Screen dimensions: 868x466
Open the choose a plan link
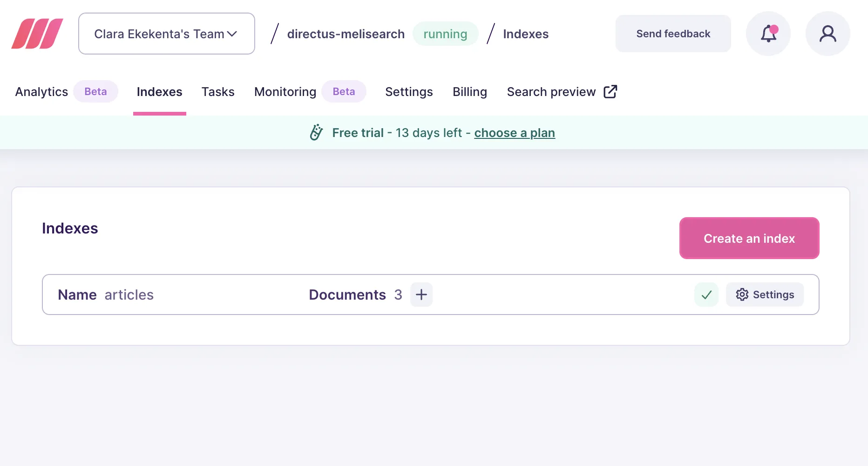point(514,133)
